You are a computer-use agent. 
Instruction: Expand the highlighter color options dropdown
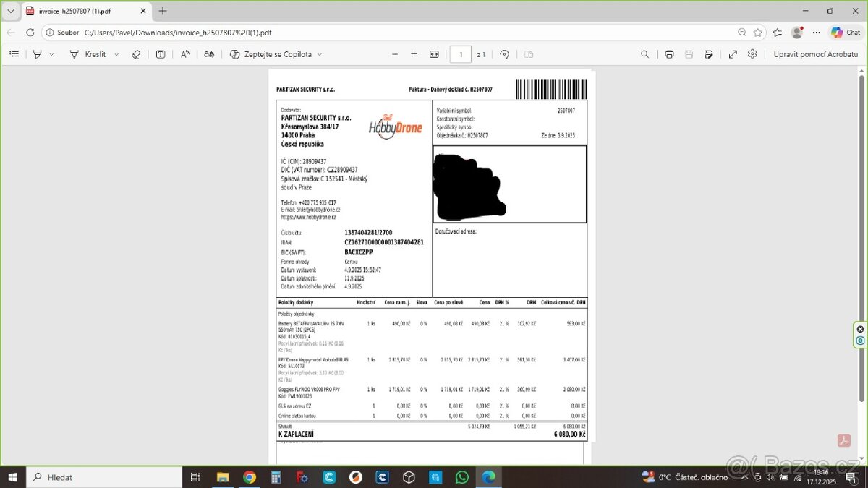[51, 54]
